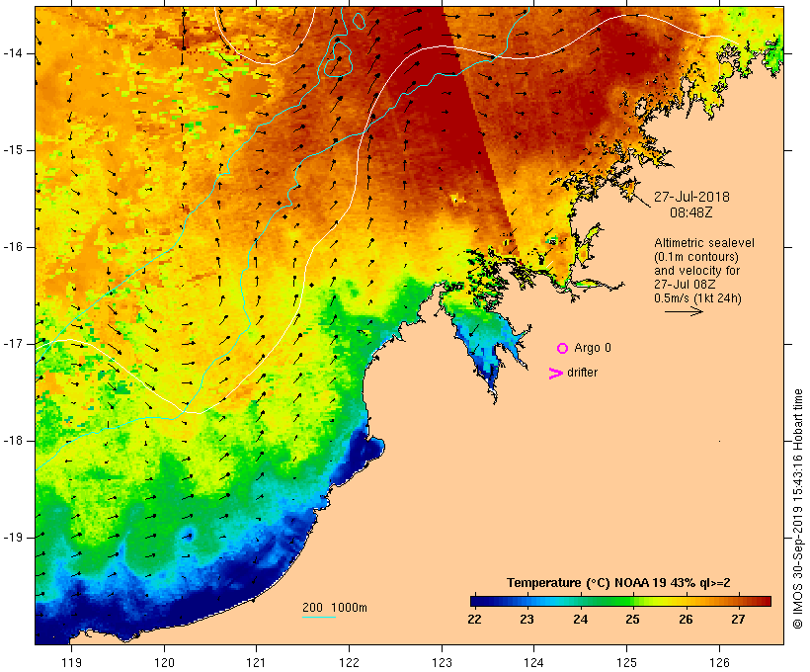Click the '121' longitude axis label
The height and width of the screenshot is (672, 810).
tap(256, 663)
